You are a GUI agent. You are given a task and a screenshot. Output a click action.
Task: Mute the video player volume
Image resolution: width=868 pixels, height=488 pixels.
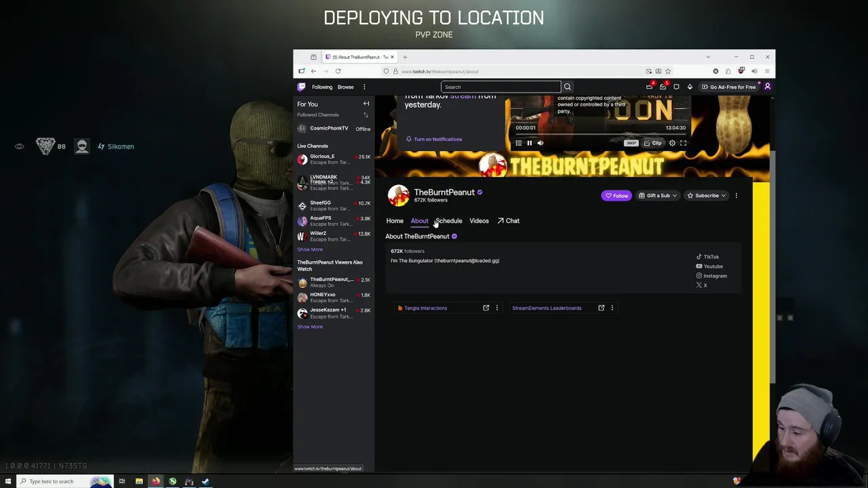click(540, 143)
